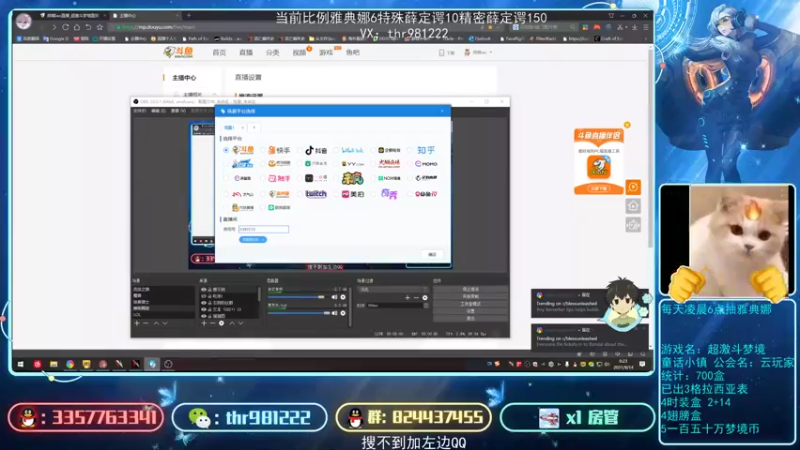Open Douyu site 游戏 nav item
Image resolution: width=800 pixels, height=450 pixels.
click(x=326, y=53)
